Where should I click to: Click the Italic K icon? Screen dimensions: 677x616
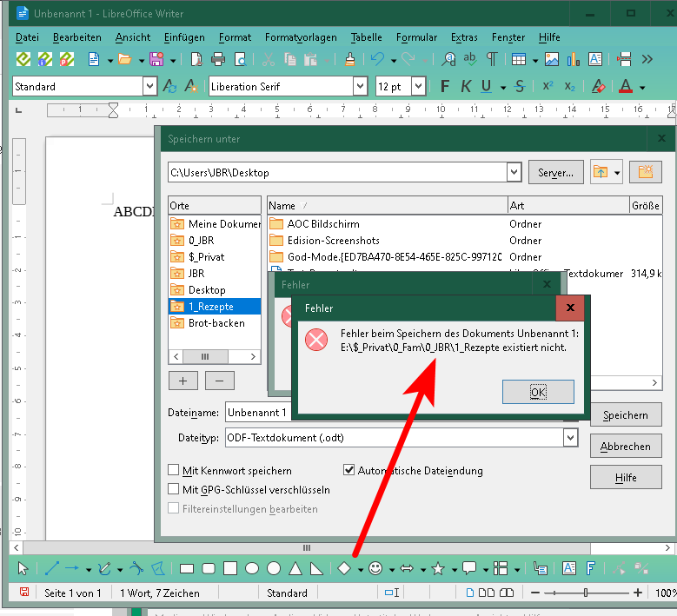(x=466, y=87)
